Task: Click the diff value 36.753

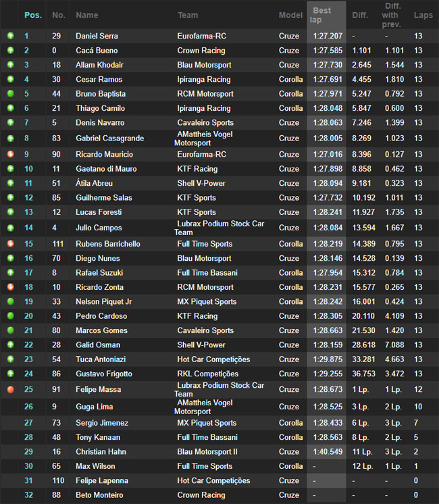Action: coord(363,374)
